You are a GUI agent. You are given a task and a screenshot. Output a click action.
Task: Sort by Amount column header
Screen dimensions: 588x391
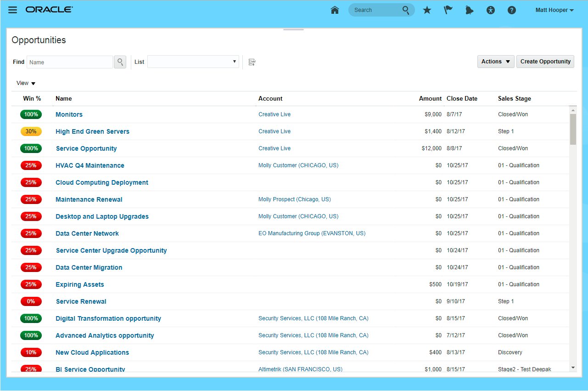430,98
